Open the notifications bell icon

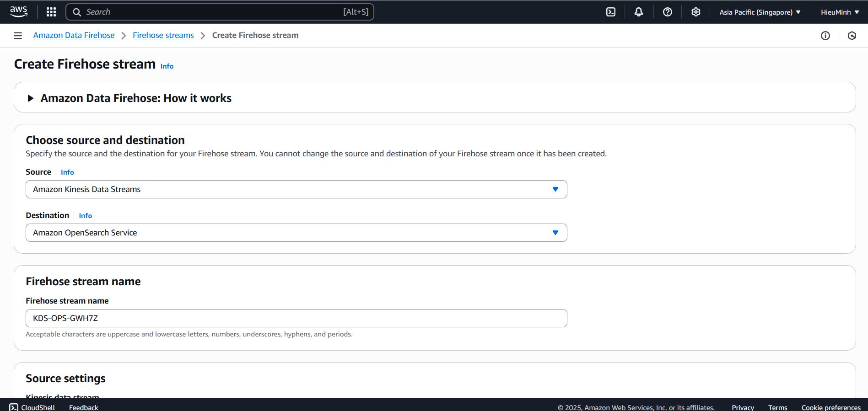point(639,12)
